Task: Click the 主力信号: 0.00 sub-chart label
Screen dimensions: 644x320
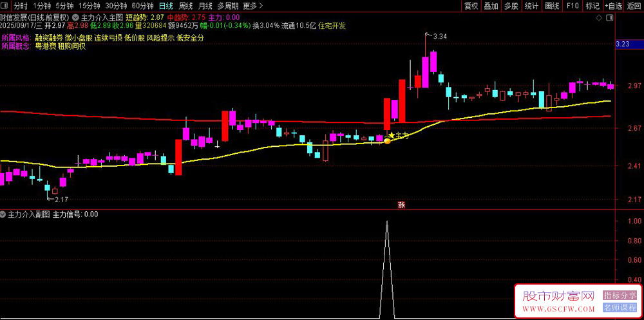Action: pyautogui.click(x=75, y=214)
